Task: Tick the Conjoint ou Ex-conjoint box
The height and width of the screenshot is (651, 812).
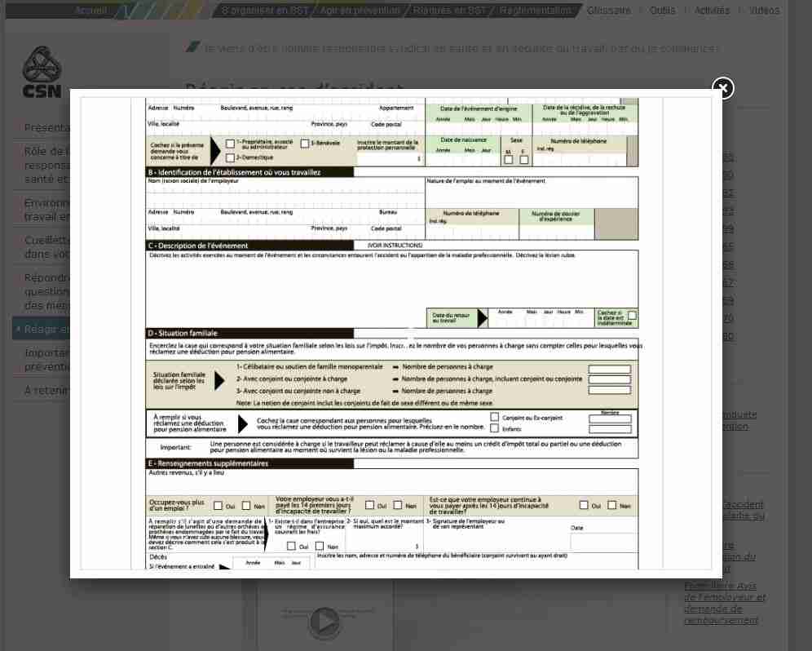Action: (x=495, y=417)
